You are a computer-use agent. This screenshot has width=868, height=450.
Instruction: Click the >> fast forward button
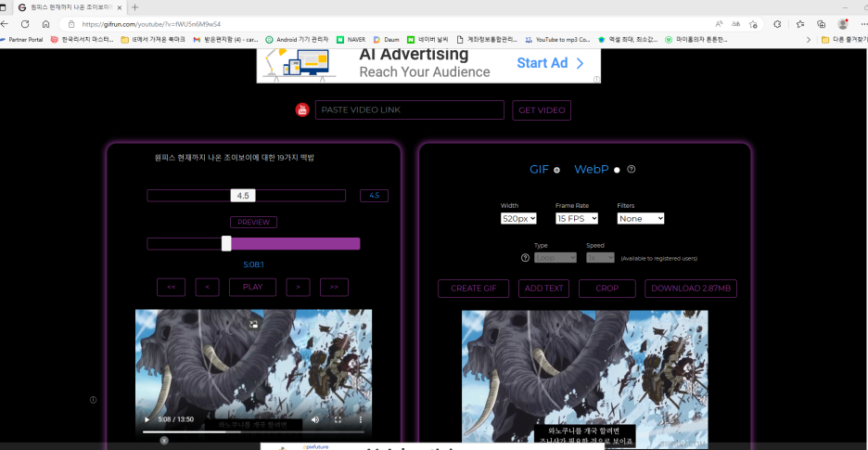[x=334, y=287]
